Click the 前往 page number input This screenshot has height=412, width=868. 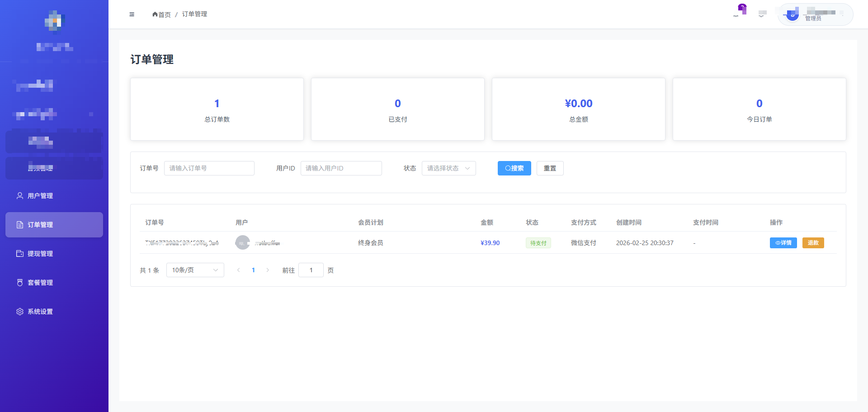311,270
